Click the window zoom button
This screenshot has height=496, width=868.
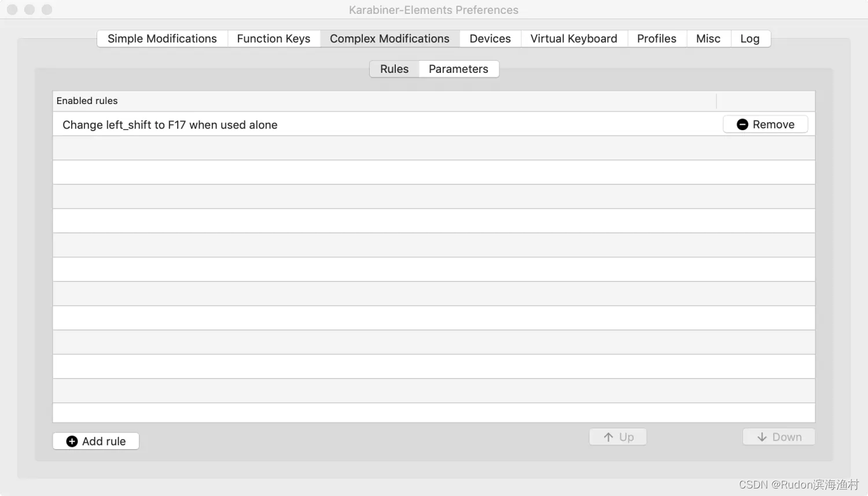[47, 10]
